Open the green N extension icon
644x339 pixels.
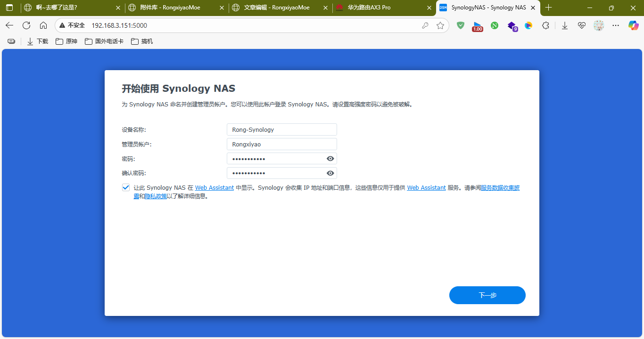[x=495, y=25]
